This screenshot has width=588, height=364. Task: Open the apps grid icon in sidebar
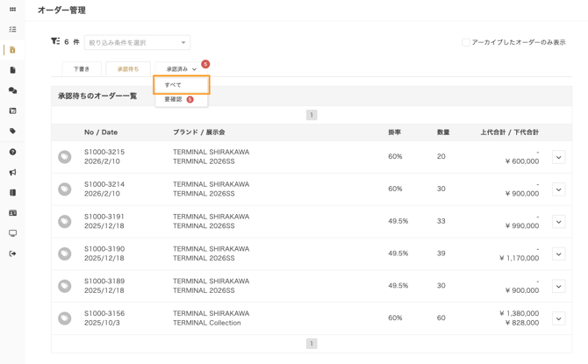(12, 10)
